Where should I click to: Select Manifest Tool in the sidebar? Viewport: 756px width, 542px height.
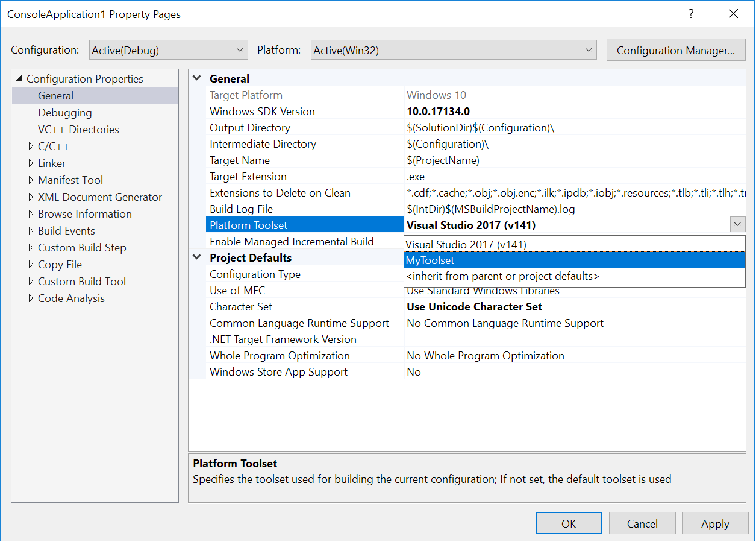(x=70, y=180)
